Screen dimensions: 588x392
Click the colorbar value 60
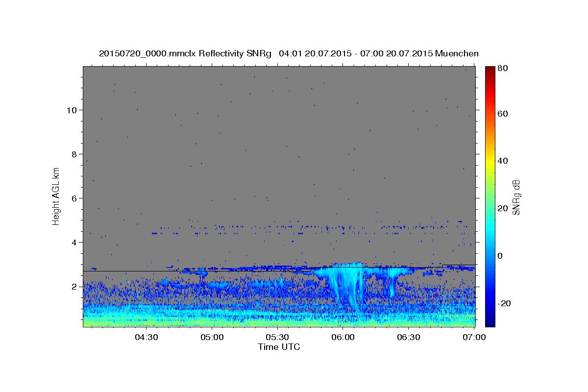point(502,114)
